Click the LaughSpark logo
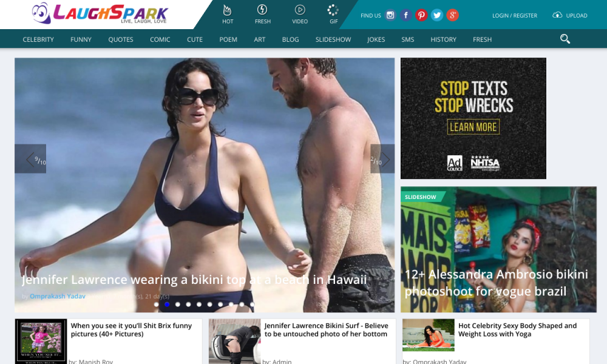This screenshot has height=364, width=607. tap(100, 13)
